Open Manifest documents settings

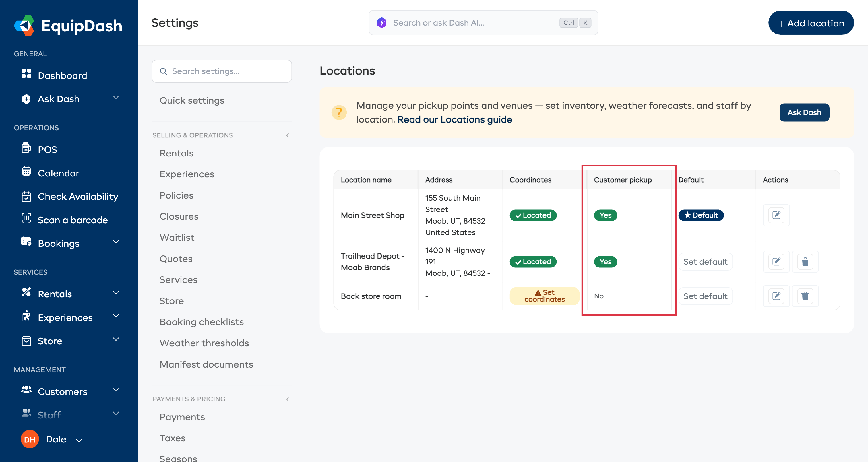coord(206,364)
